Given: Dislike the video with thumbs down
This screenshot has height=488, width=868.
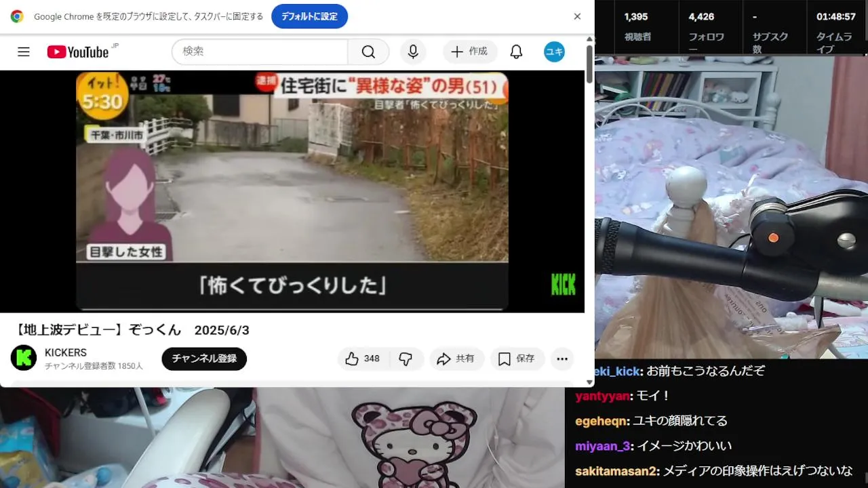Looking at the screenshot, I should [406, 359].
